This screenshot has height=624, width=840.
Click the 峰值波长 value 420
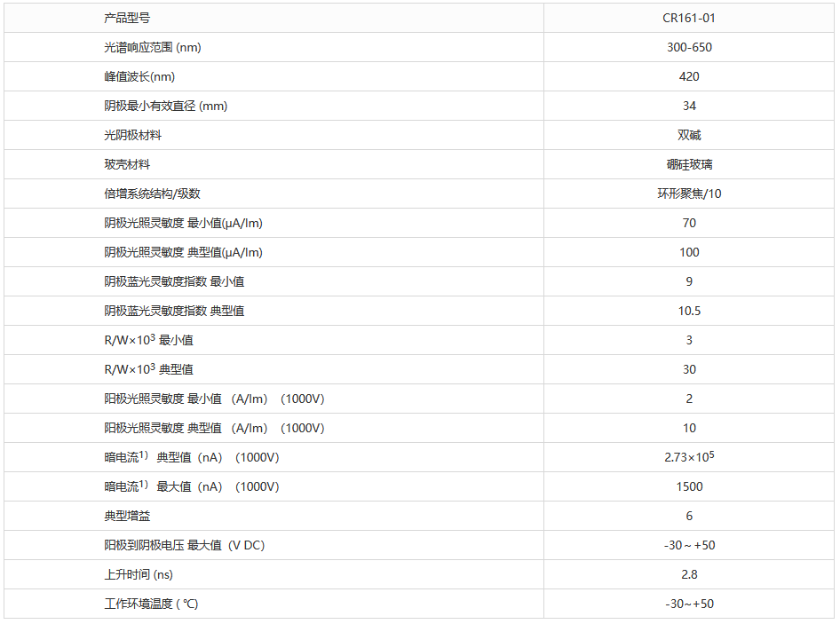click(x=689, y=76)
